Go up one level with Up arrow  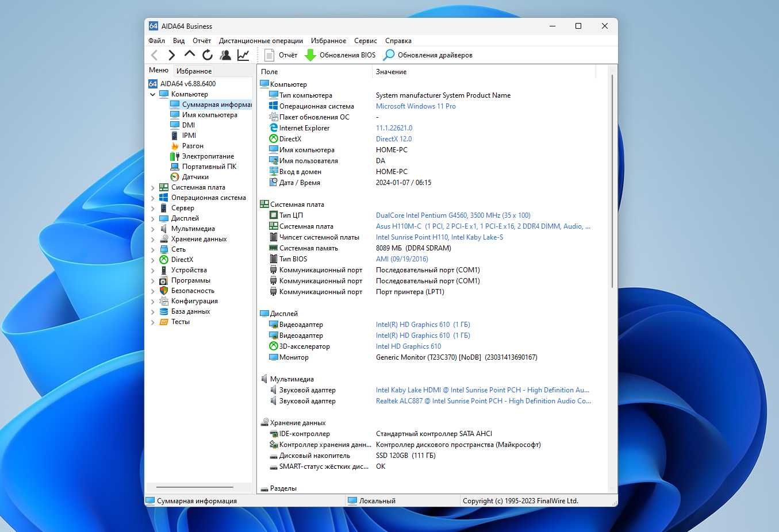point(189,55)
